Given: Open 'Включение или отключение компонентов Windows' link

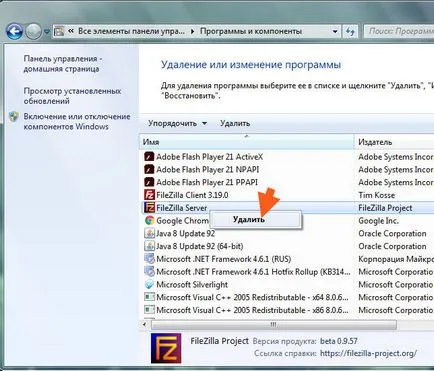Looking at the screenshot, I should coord(77,121).
